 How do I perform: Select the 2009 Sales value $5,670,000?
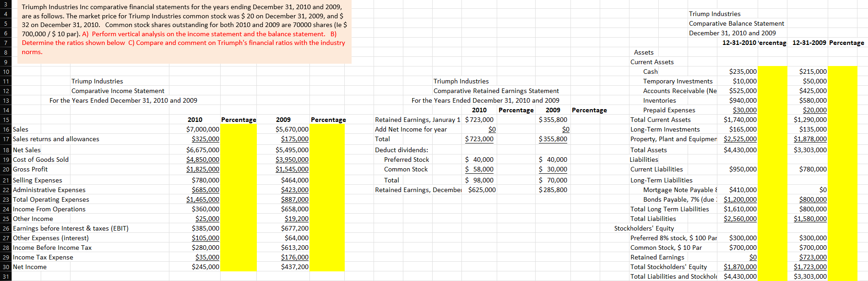292,129
